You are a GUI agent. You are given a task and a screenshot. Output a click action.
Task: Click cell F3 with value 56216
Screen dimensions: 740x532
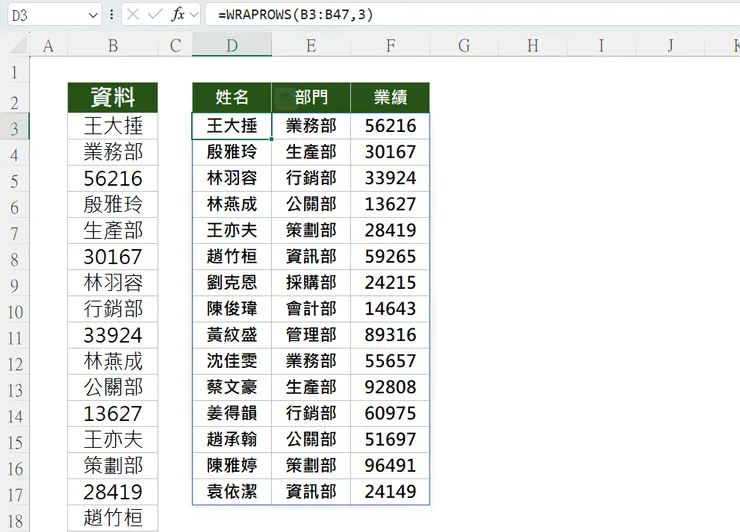coord(390,126)
